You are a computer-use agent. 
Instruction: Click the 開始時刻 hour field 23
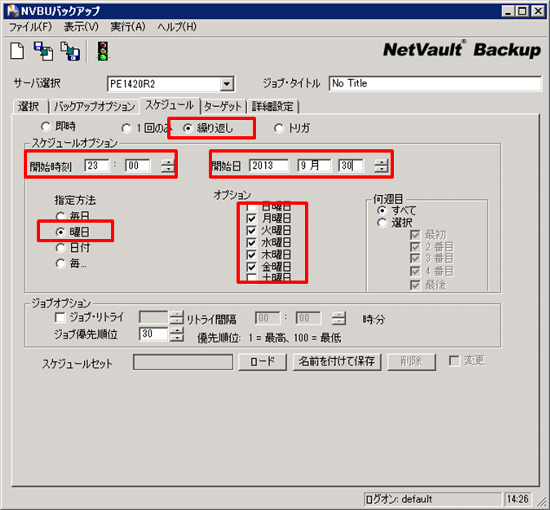coord(96,165)
